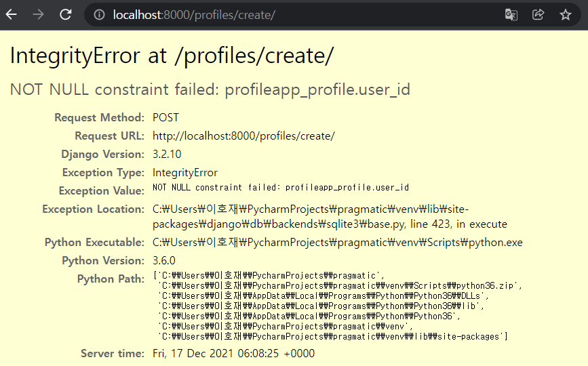The height and width of the screenshot is (366, 588).
Task: Select the 'NOT NULL constraint failed' subtitle text
Action: [x=210, y=90]
